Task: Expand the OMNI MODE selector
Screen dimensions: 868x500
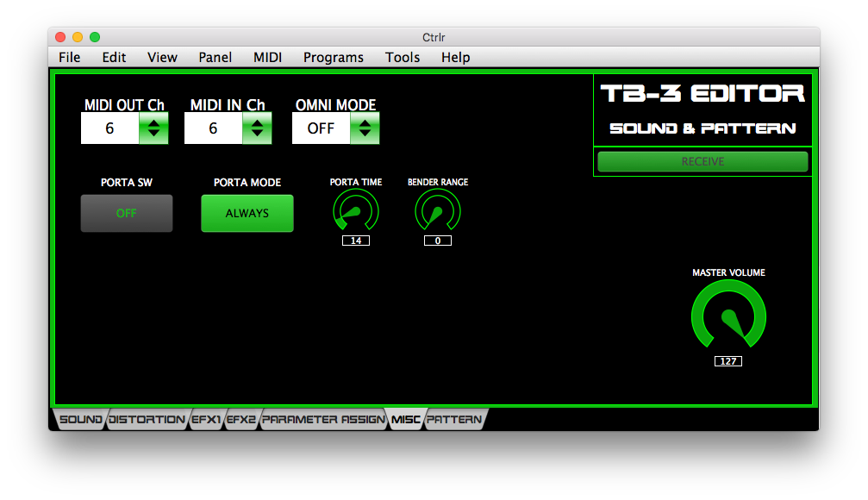Action: pos(364,129)
